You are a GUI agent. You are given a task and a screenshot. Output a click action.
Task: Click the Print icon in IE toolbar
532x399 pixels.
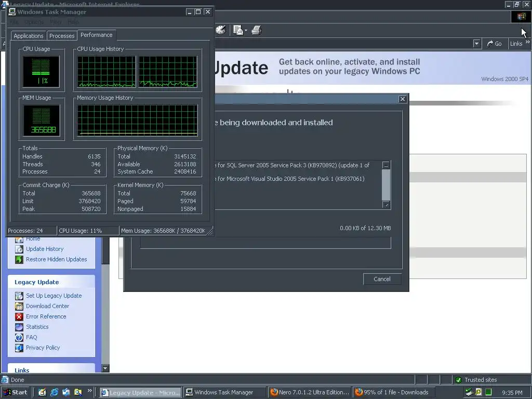pos(257,30)
